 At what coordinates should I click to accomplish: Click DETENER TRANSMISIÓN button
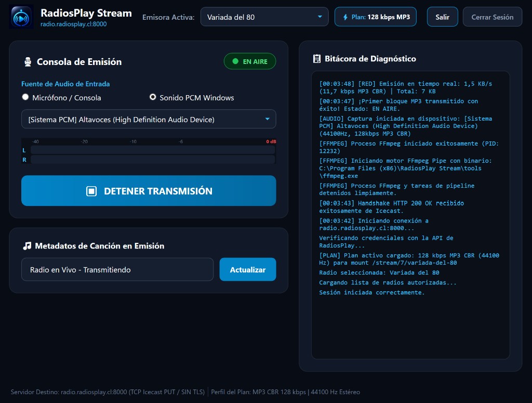pyautogui.click(x=149, y=191)
